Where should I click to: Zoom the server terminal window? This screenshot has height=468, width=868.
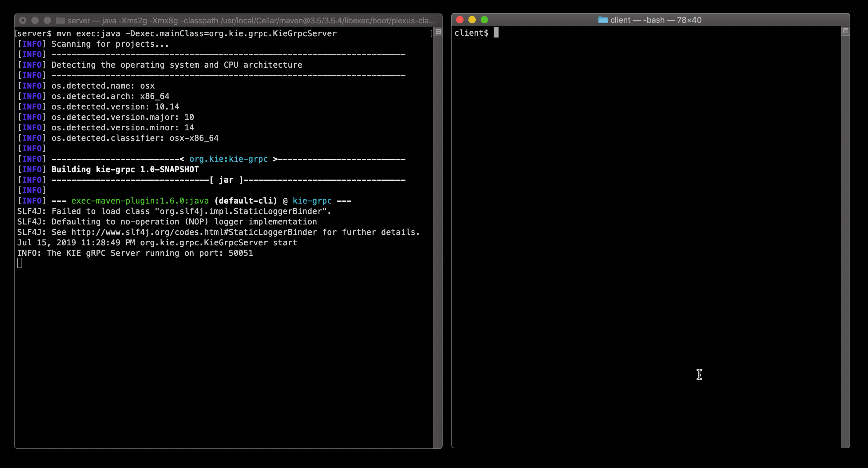[48, 21]
